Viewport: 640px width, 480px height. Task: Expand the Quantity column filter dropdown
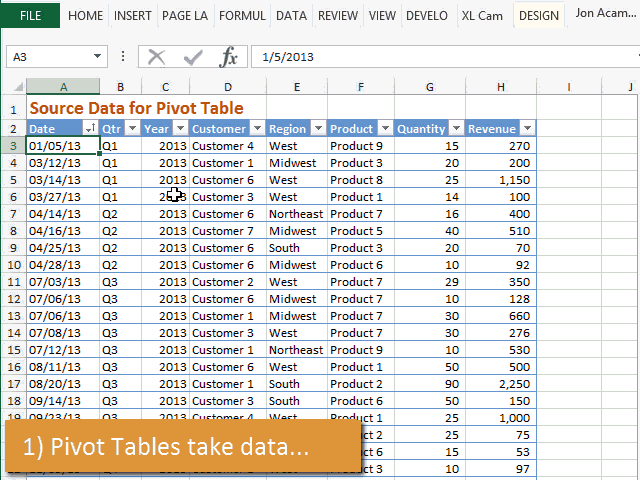pos(456,129)
